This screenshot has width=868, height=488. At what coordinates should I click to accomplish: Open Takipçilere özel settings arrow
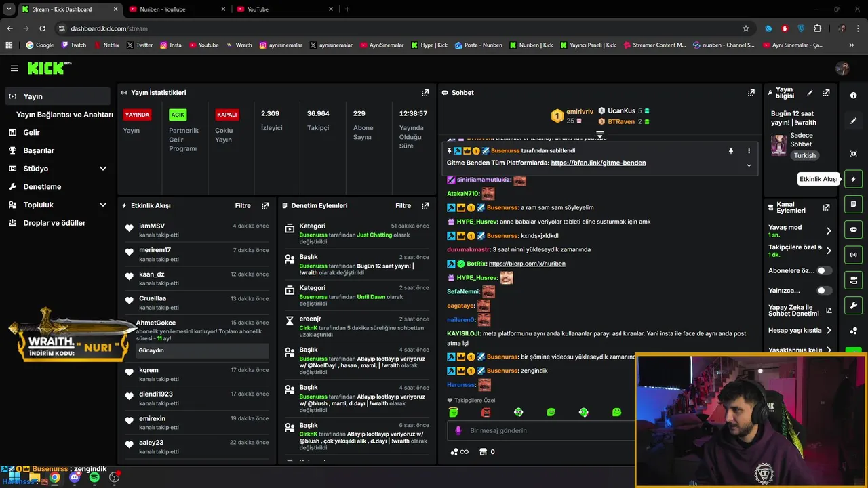point(829,251)
